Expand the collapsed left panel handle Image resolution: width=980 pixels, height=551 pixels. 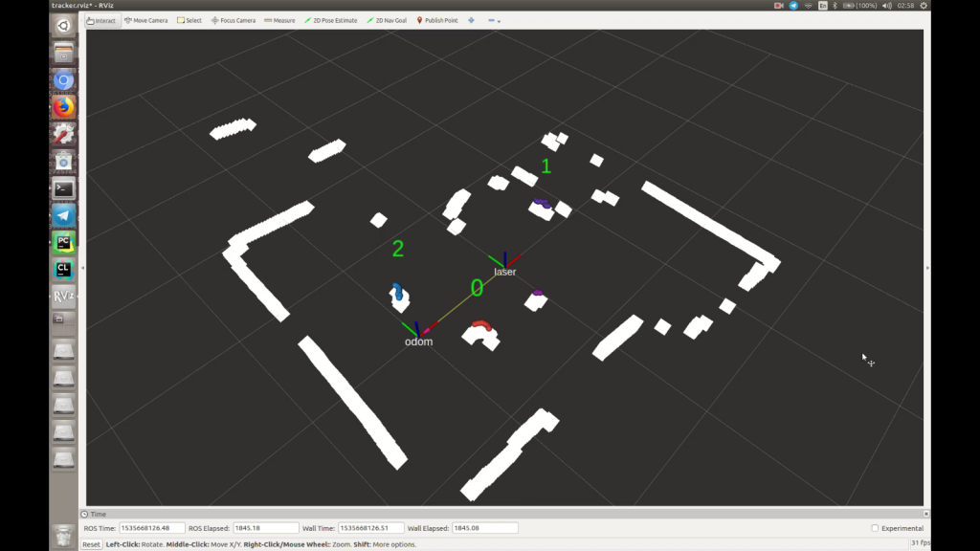click(82, 268)
